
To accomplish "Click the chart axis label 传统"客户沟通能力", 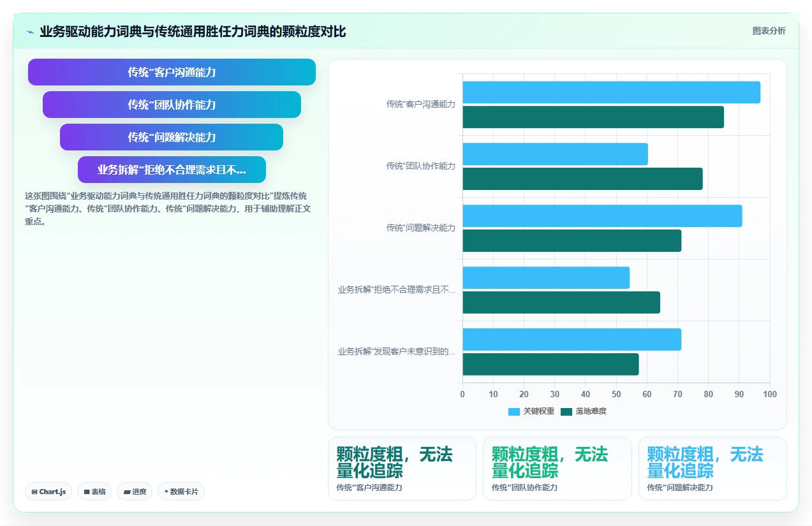I will (x=420, y=104).
